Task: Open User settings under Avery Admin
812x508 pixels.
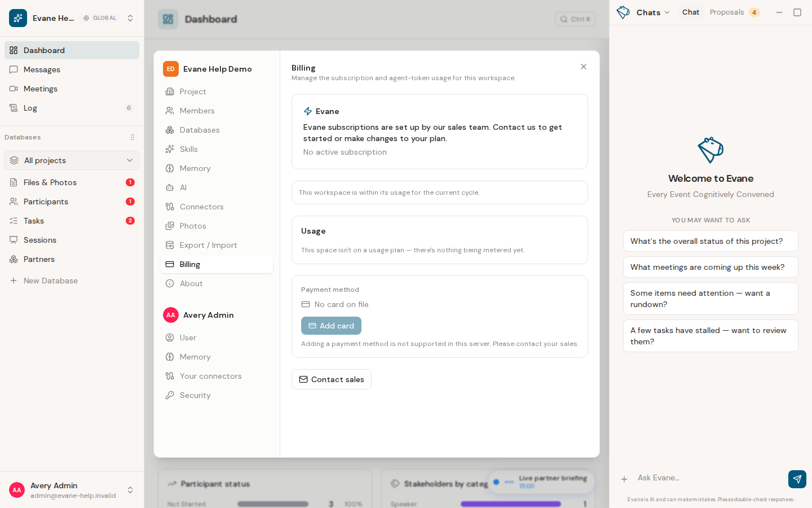Action: [x=217, y=338]
